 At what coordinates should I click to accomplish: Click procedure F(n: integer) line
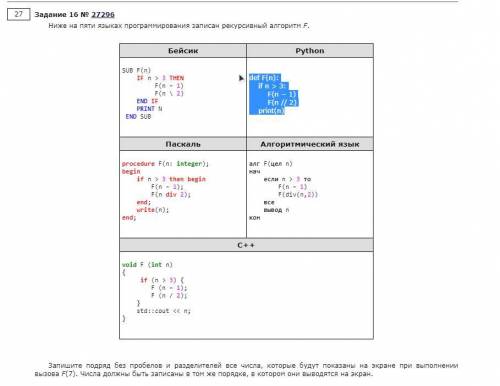tap(165, 164)
